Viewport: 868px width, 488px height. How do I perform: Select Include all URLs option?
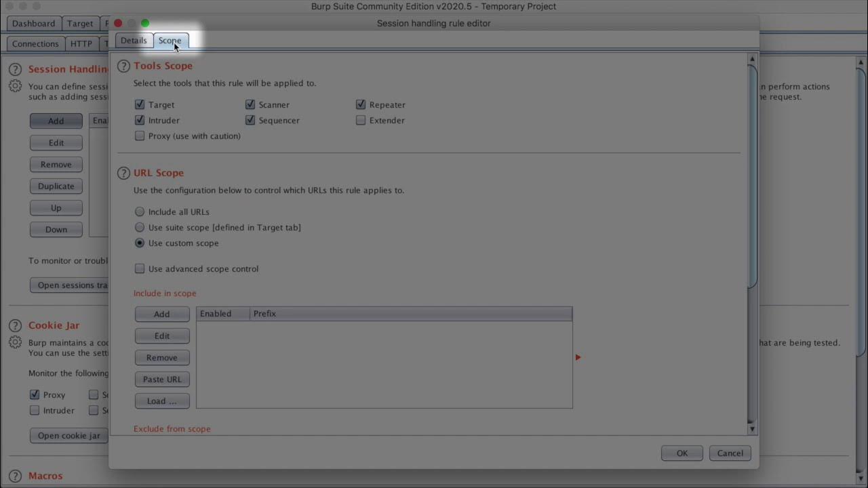pos(140,211)
